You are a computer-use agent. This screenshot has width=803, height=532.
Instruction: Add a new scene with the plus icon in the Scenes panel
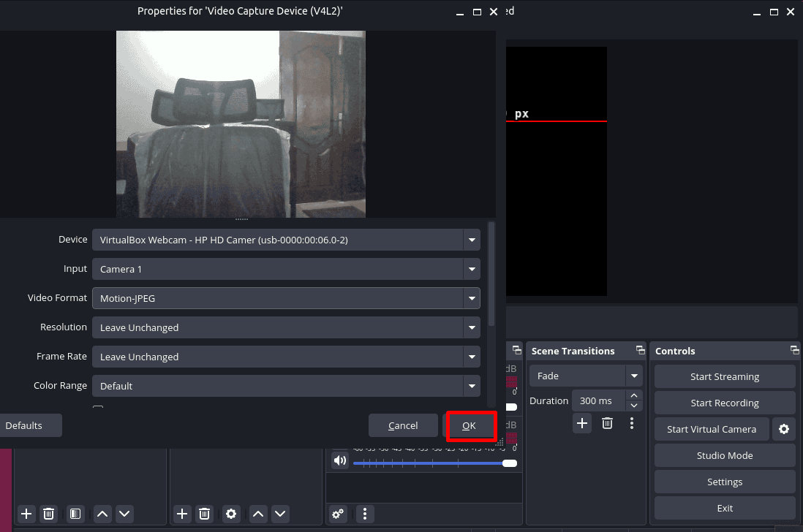26,514
